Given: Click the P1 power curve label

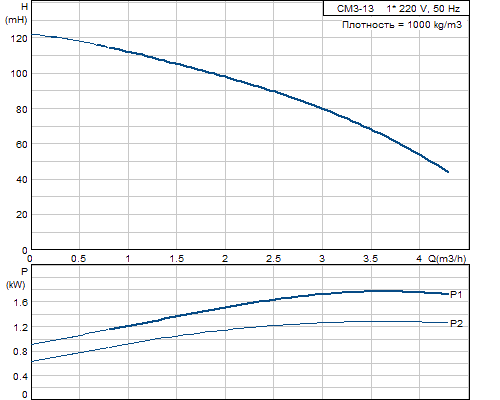Looking at the screenshot, I should point(456,294).
